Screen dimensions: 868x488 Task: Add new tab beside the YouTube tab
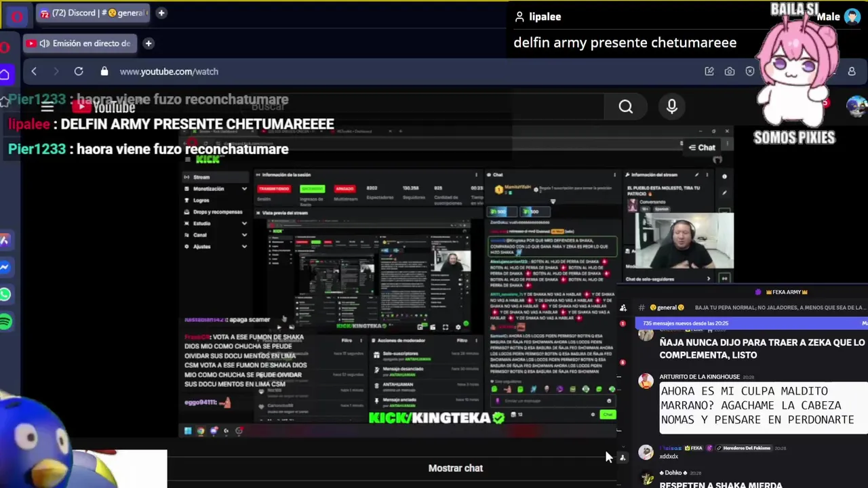pos(149,43)
